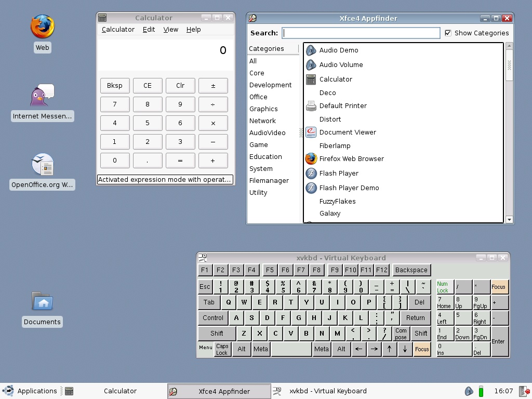The image size is (532, 399).
Task: Click the Appfinder scrollbar down arrow
Action: click(509, 220)
